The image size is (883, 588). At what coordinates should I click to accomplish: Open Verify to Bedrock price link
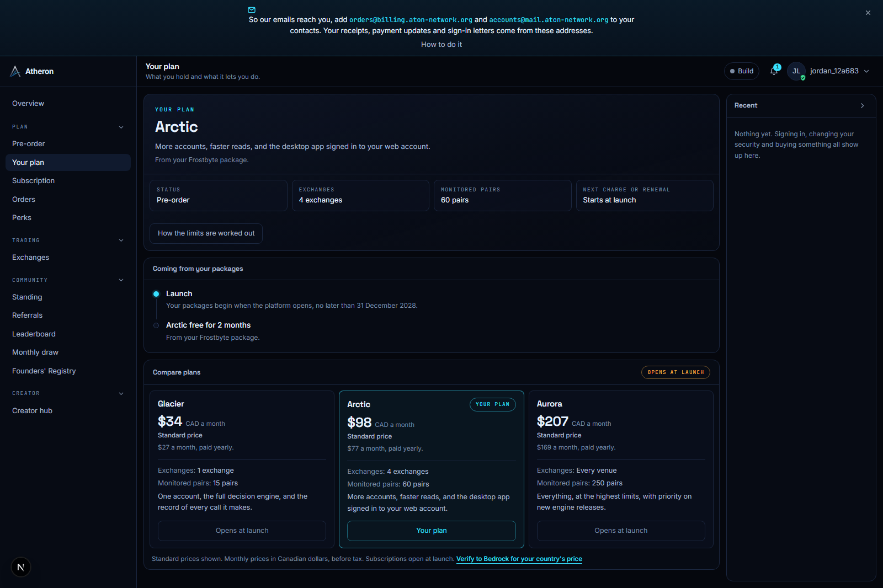(519, 559)
